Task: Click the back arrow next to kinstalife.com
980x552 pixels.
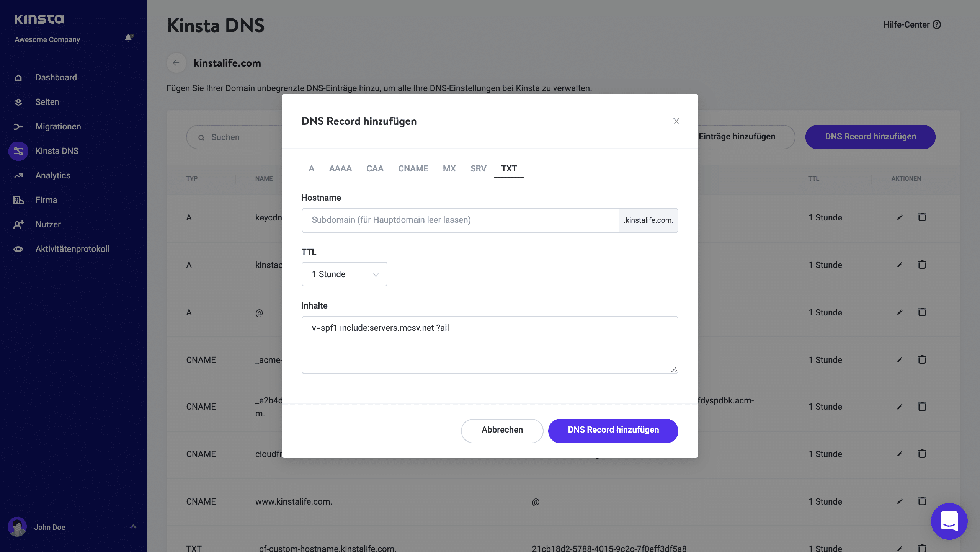Action: (176, 63)
